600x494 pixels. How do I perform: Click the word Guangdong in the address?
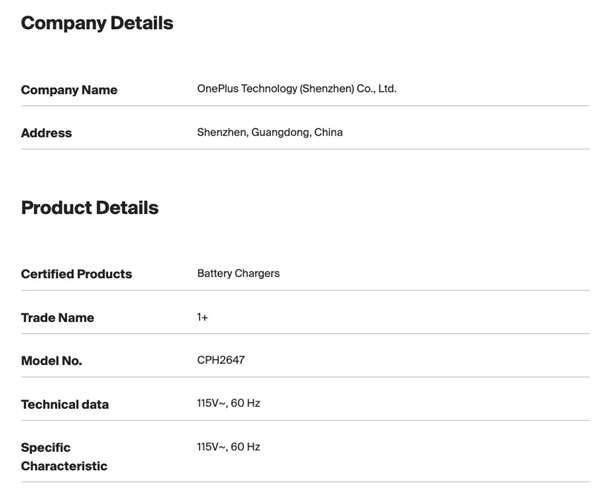tap(279, 132)
